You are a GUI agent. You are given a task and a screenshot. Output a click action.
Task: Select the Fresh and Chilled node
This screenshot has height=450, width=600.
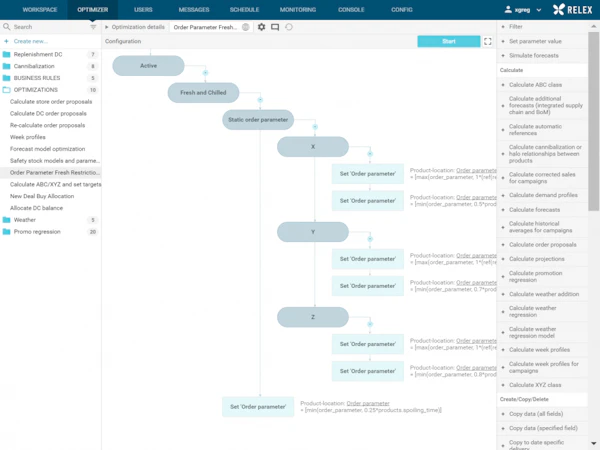pos(203,93)
